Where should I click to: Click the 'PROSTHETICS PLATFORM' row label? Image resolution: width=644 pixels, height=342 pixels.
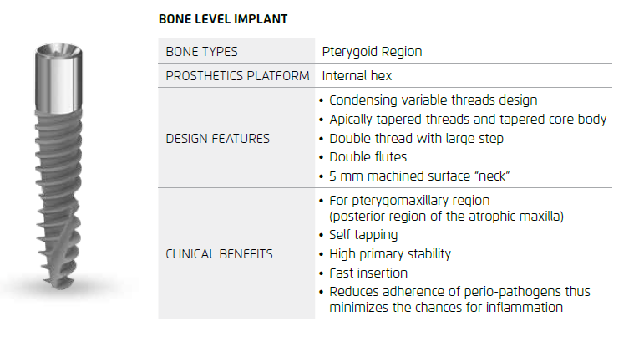pyautogui.click(x=238, y=76)
